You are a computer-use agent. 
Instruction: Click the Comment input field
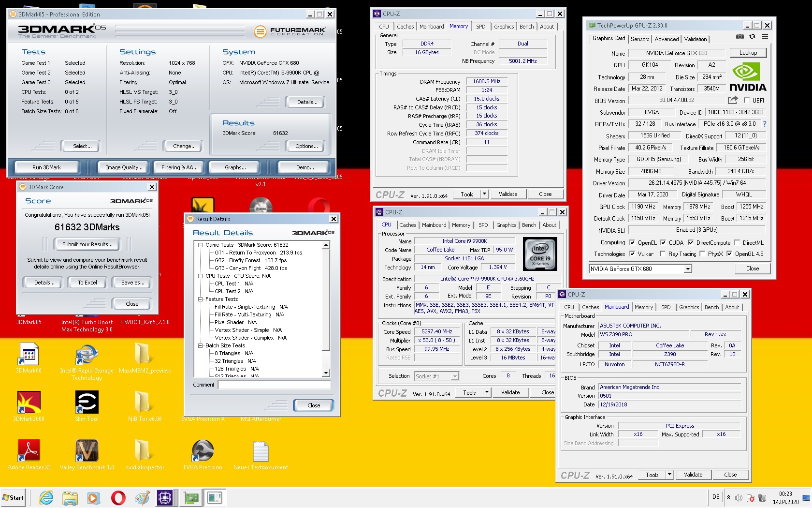coord(274,385)
